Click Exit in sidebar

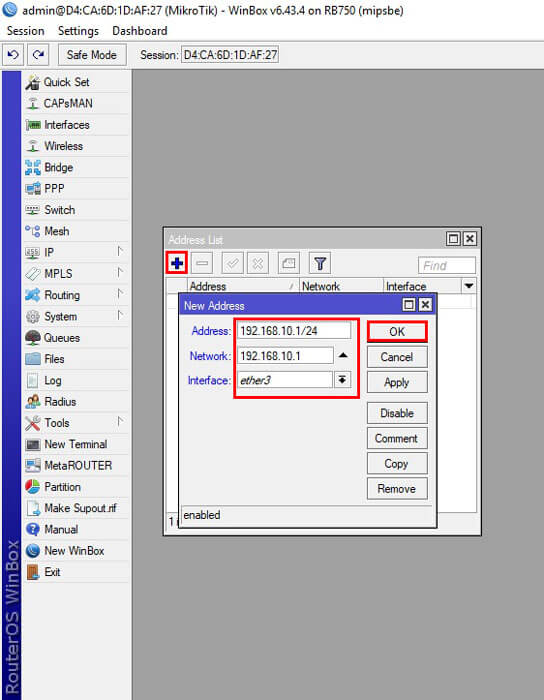pyautogui.click(x=76, y=572)
